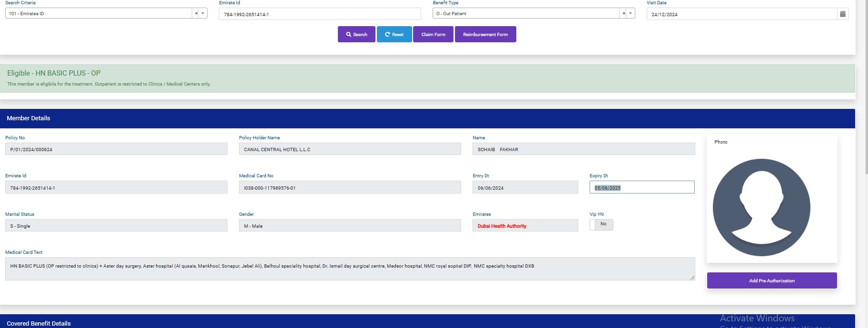This screenshot has width=868, height=328.
Task: Grab the Medical Card Text resize handle
Action: point(692,277)
